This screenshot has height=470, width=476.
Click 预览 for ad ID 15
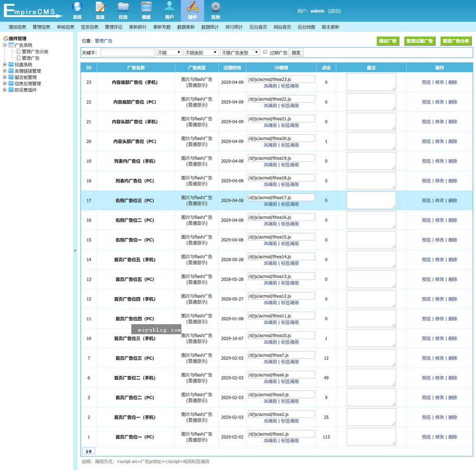(x=426, y=240)
